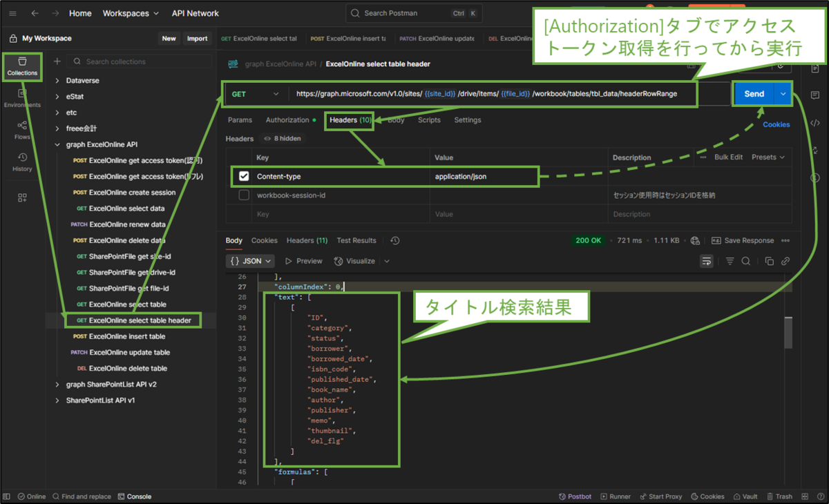
Task: Click the Import button
Action: click(197, 39)
